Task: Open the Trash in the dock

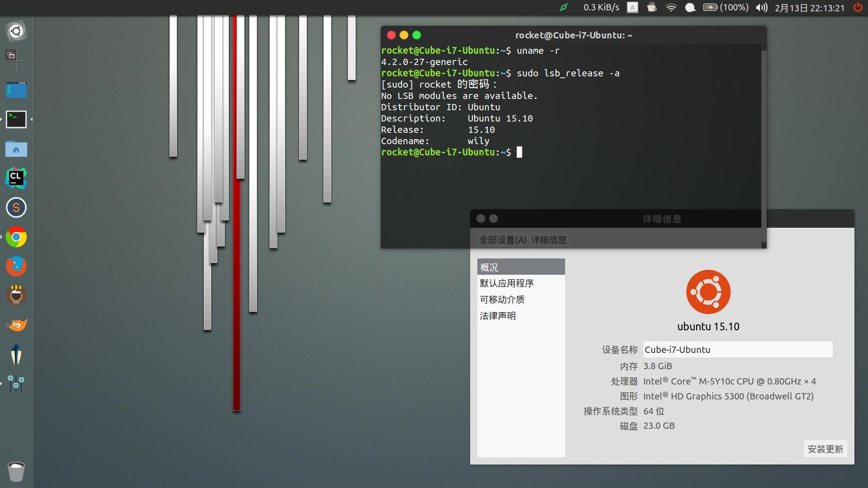Action: click(x=16, y=472)
